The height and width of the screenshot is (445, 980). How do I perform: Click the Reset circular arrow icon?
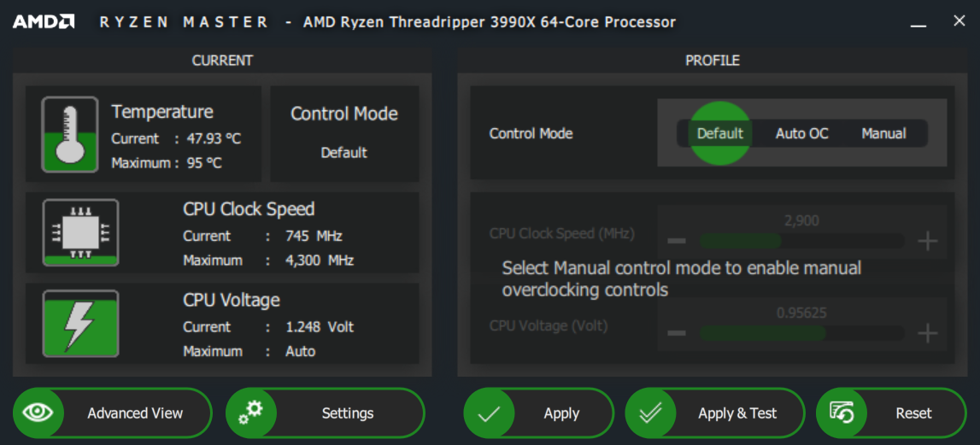pos(842,413)
